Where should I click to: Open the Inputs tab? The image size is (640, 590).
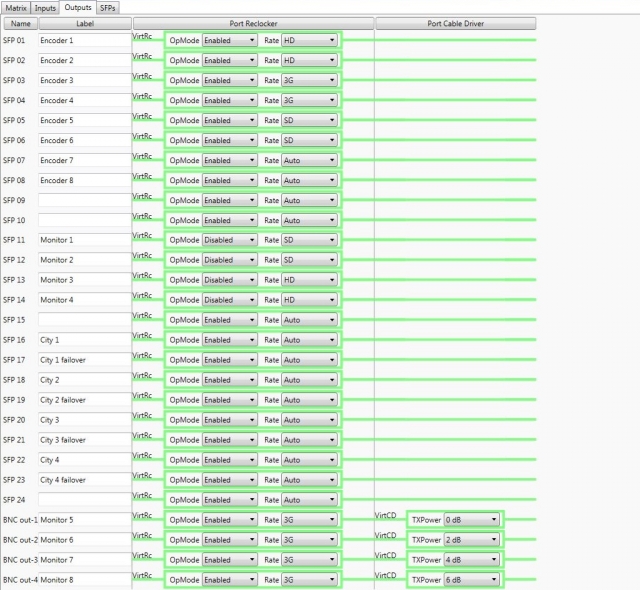click(x=46, y=7)
